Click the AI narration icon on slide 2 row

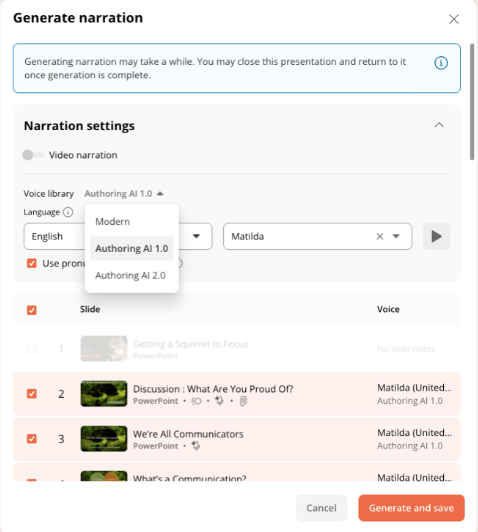(219, 401)
